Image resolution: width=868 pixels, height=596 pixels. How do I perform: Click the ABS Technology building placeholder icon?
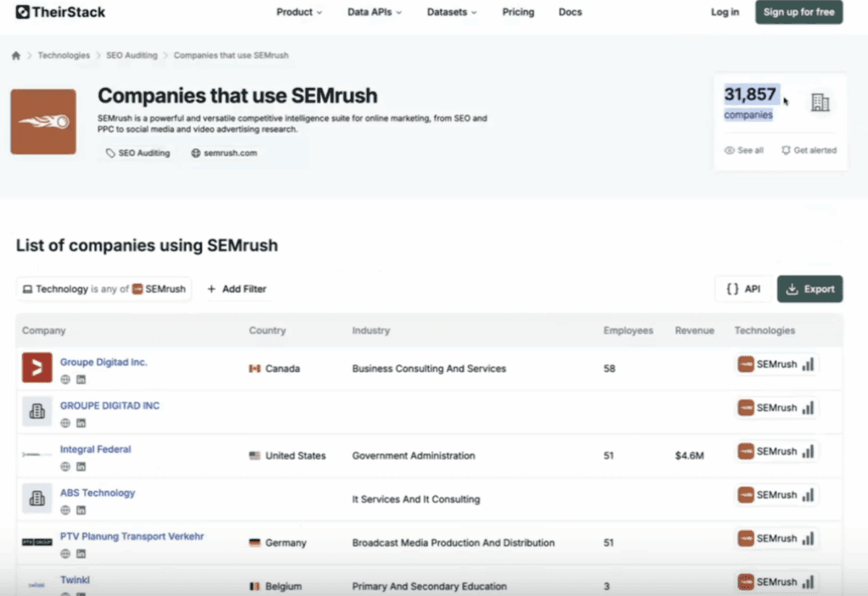coord(37,498)
